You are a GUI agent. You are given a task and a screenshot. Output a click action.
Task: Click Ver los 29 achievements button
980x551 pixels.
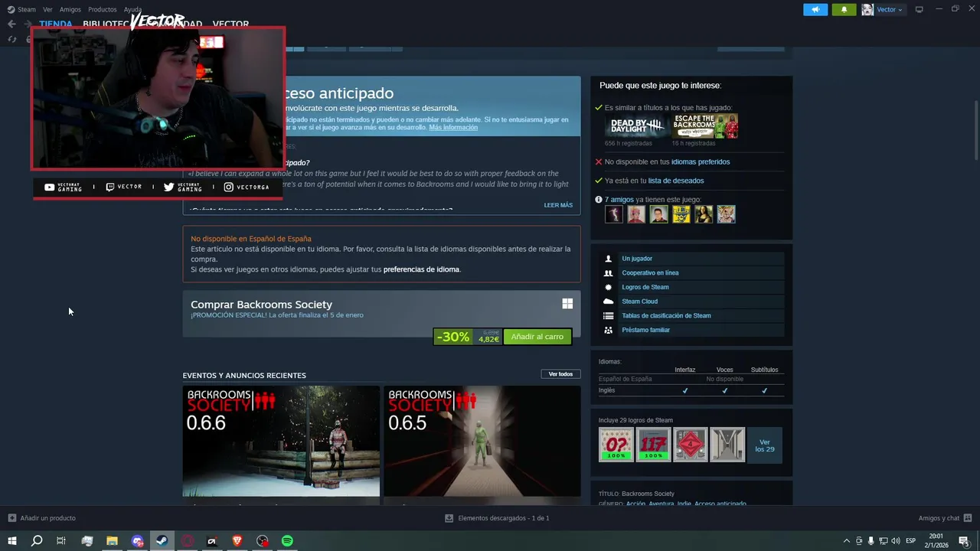765,445
